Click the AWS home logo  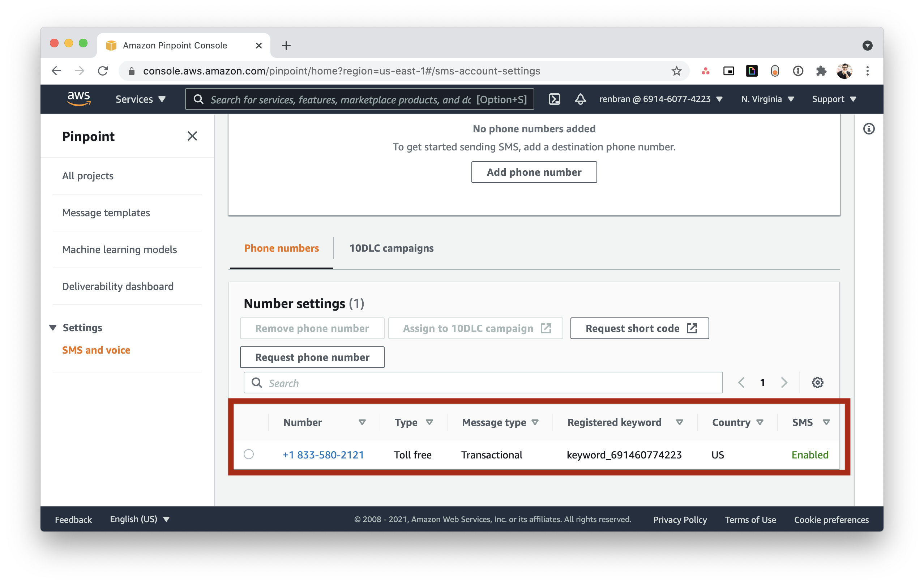(79, 99)
